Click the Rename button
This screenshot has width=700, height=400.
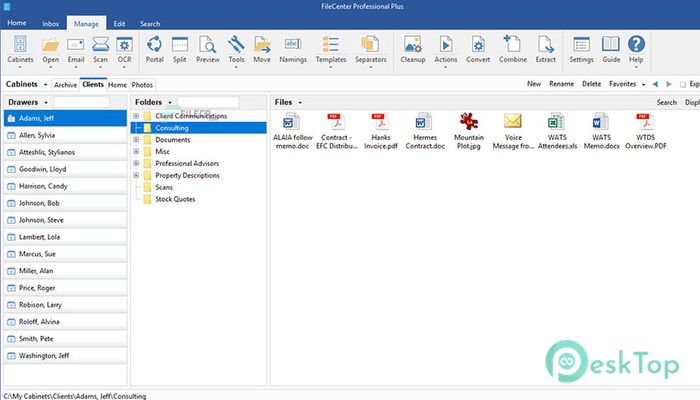pos(561,84)
